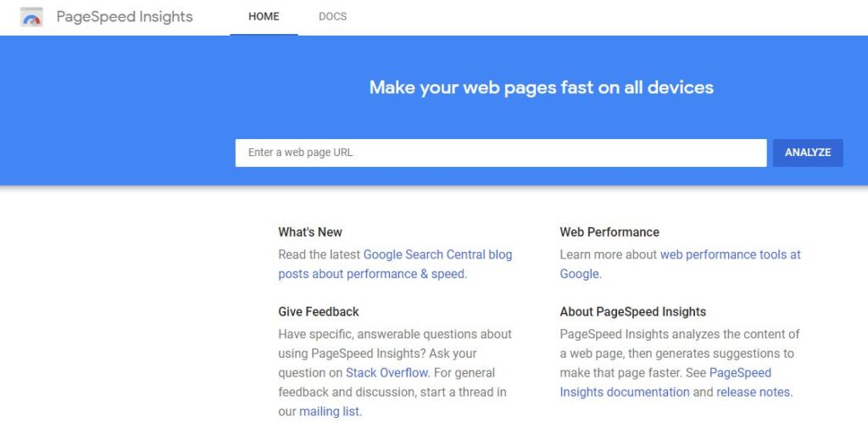The image size is (868, 435).
Task: Focus the 'Enter a web page URL' field
Action: pos(500,153)
